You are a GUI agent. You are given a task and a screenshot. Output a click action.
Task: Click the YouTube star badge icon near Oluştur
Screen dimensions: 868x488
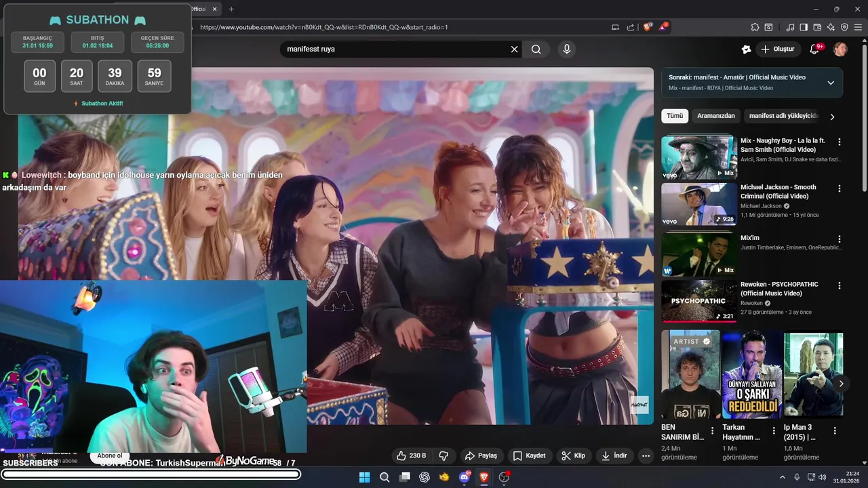(x=747, y=49)
